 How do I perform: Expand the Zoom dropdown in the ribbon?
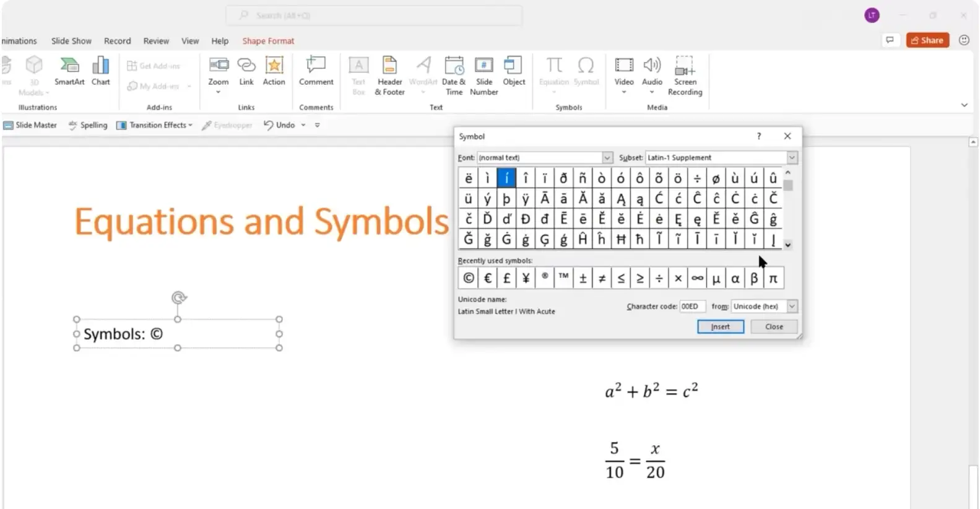[218, 92]
